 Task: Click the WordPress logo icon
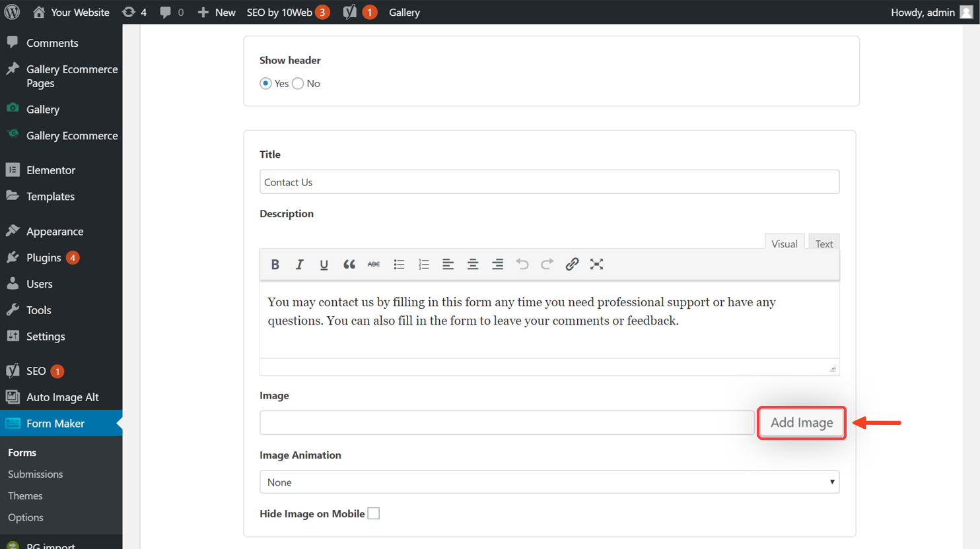[x=12, y=12]
